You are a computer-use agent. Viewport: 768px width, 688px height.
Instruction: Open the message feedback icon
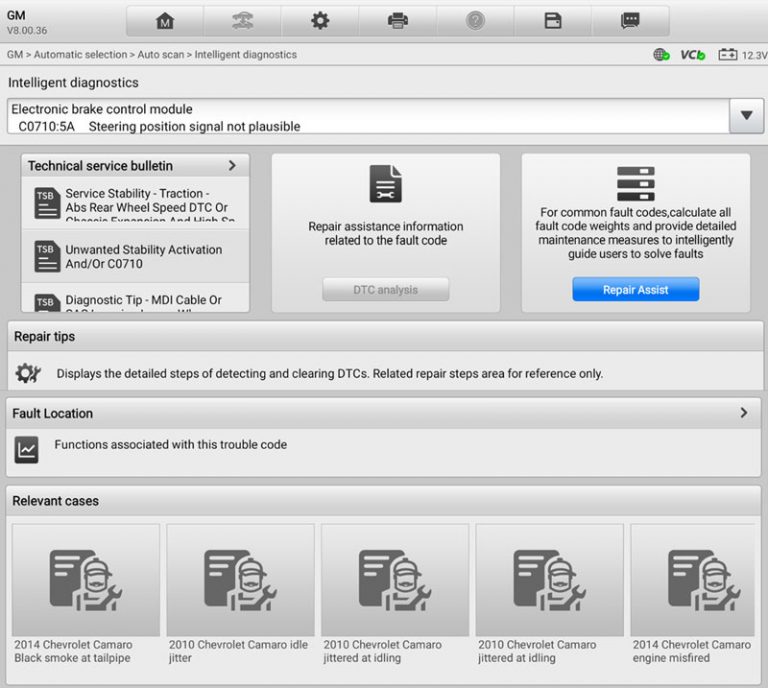click(630, 21)
